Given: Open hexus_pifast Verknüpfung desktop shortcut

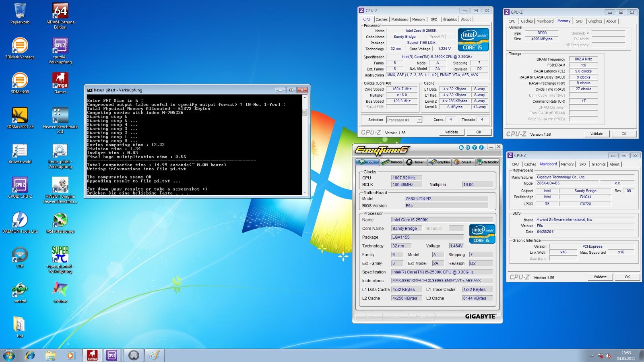Looking at the screenshot, I should [60, 155].
